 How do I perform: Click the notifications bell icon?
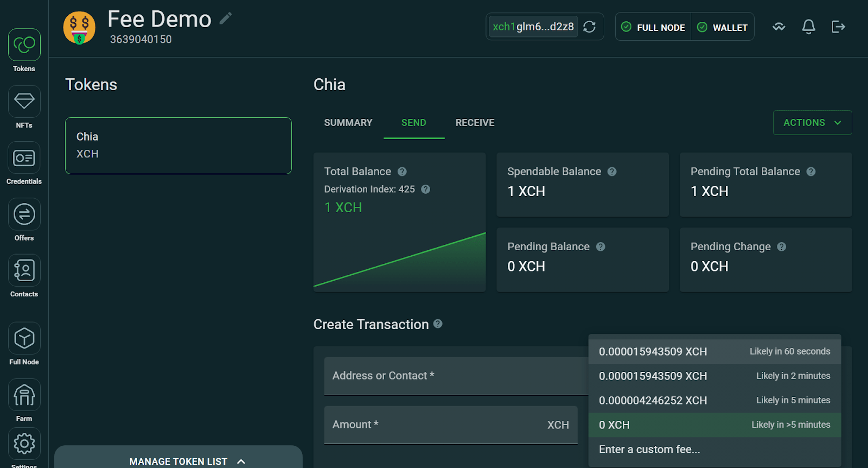(808, 27)
